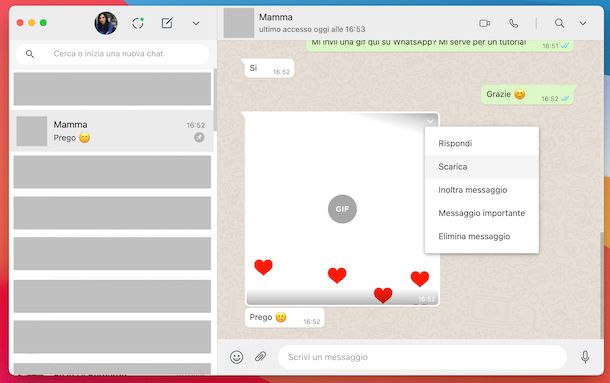Click the 'Prego' message bubble in conversation
This screenshot has height=383, width=610.
click(284, 318)
